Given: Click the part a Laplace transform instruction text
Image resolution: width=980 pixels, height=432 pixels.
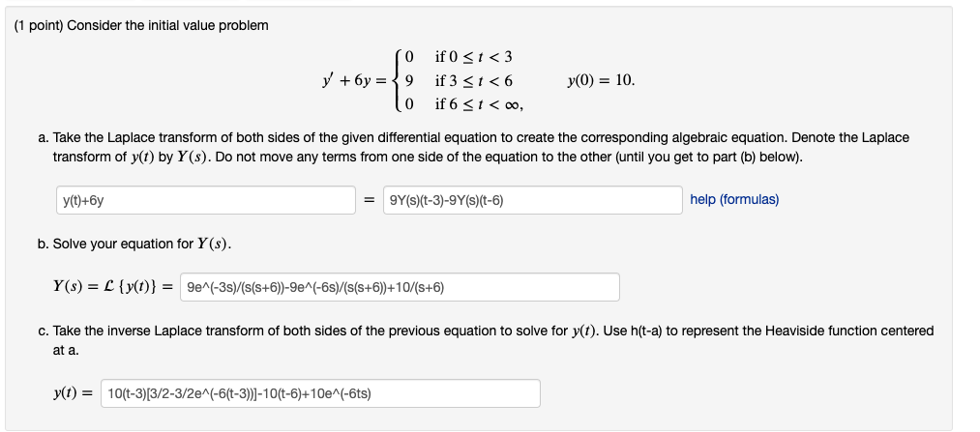Looking at the screenshot, I should tap(480, 147).
